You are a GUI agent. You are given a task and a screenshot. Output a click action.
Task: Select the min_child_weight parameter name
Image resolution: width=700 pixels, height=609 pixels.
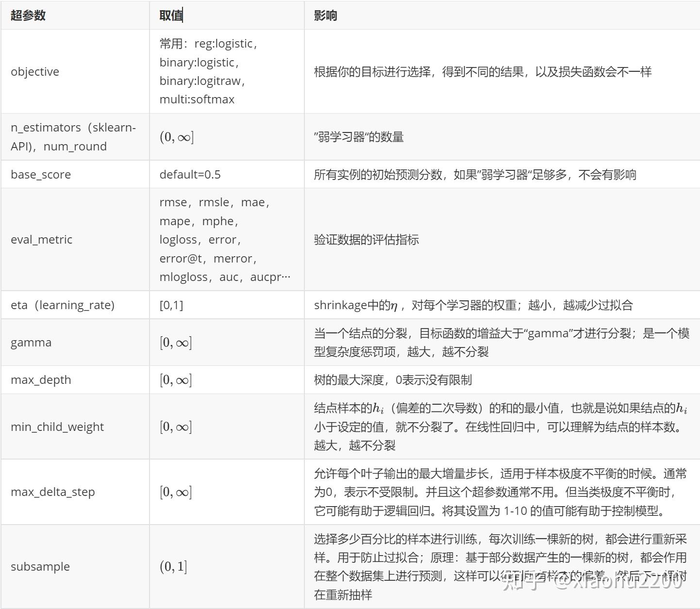57,427
